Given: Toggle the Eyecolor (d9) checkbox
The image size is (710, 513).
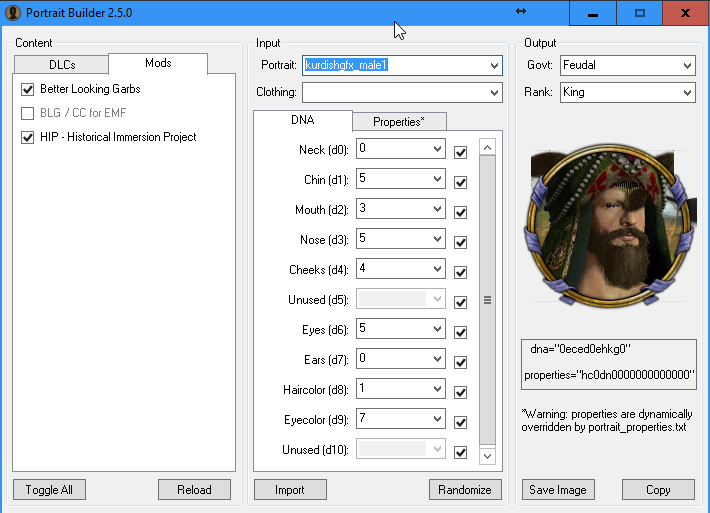Looking at the screenshot, I should tap(461, 422).
